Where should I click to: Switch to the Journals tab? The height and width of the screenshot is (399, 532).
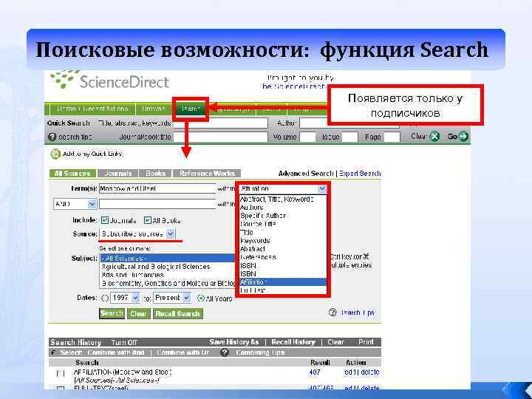pyautogui.click(x=117, y=174)
